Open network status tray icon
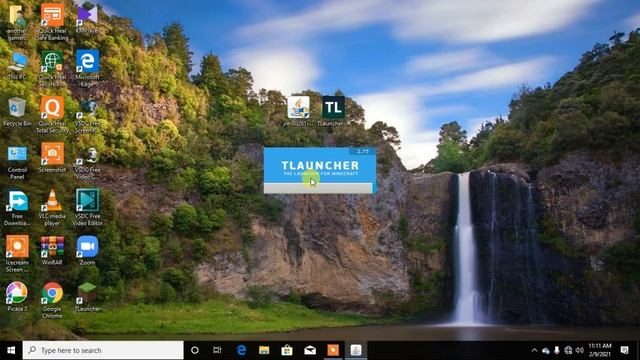 [568, 350]
